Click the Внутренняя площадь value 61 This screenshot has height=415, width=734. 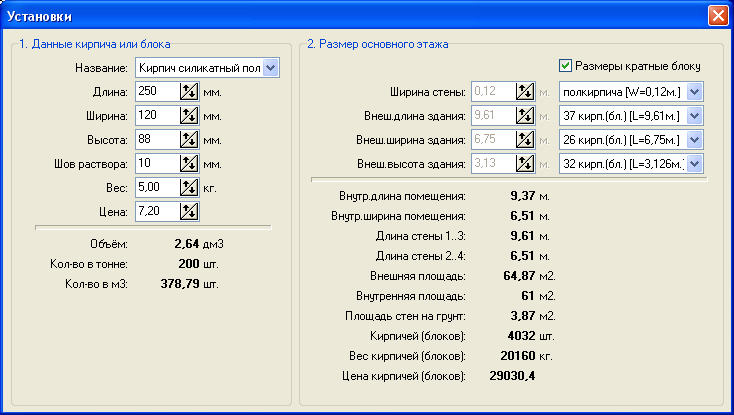528,296
